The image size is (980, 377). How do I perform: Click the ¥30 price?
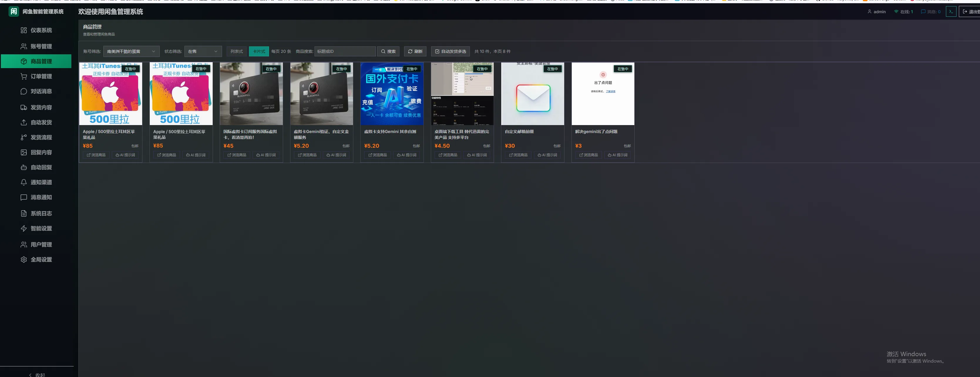510,146
